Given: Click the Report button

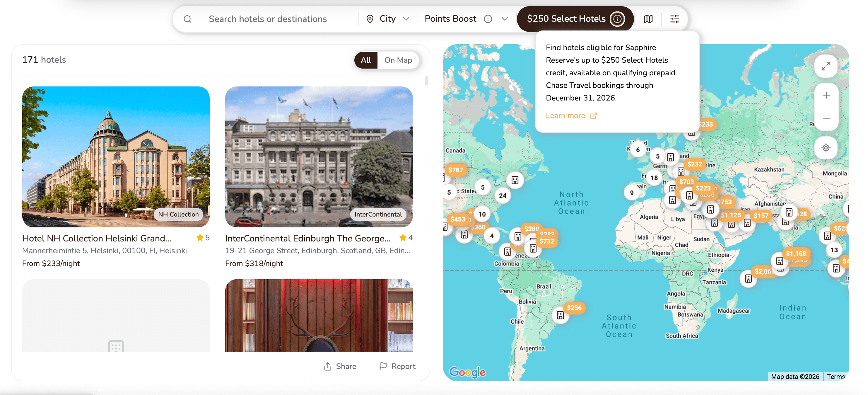Looking at the screenshot, I should click(x=397, y=366).
